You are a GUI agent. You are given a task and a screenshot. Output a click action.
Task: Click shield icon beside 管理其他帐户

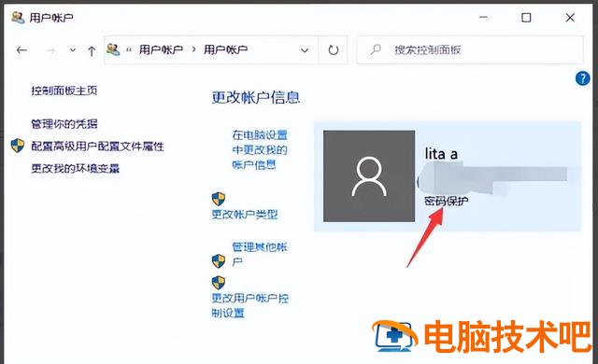coord(218,261)
